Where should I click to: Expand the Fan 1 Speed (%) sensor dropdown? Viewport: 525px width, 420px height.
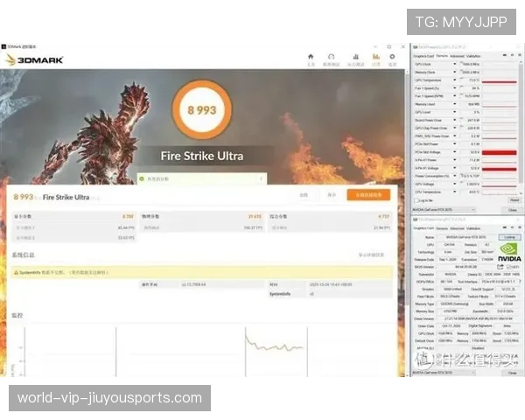pos(454,88)
